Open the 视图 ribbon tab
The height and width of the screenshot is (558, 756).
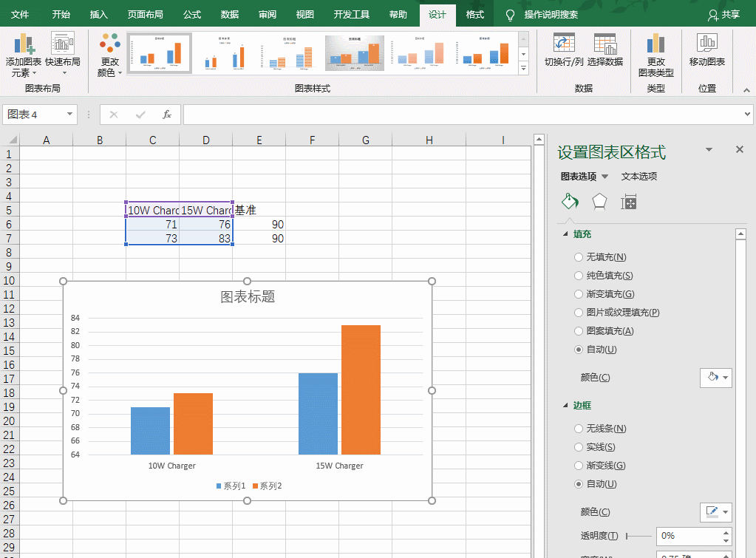click(x=304, y=13)
